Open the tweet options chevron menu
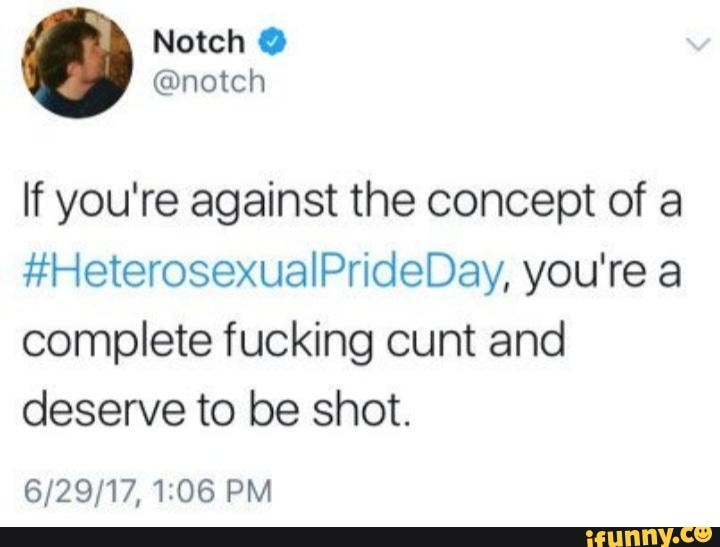The height and width of the screenshot is (547, 720). (698, 45)
